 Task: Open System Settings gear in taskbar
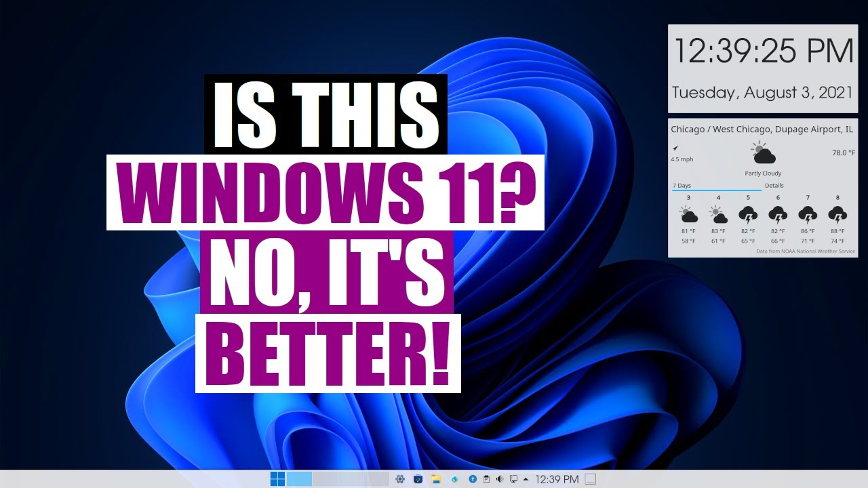click(400, 479)
